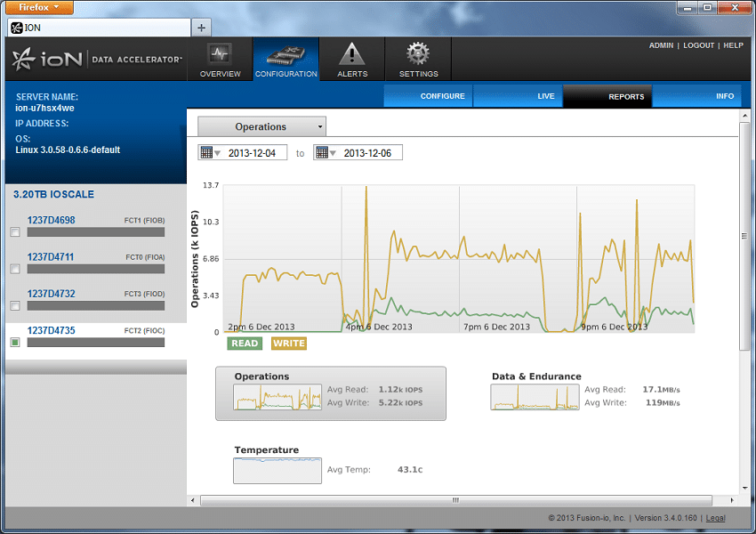Click the 1237D4735 capacity usage bar
Image resolution: width=756 pixels, height=534 pixels.
(x=96, y=342)
